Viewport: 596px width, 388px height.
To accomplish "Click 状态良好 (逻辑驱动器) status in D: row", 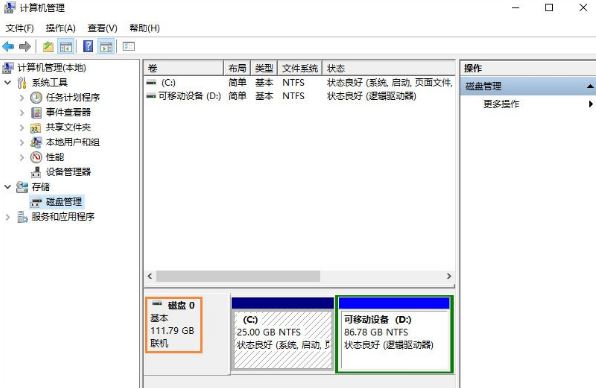I will (371, 96).
